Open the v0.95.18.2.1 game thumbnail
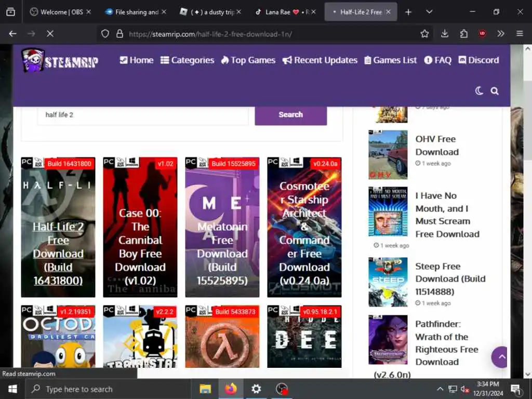The image size is (532, 399). coord(304,337)
